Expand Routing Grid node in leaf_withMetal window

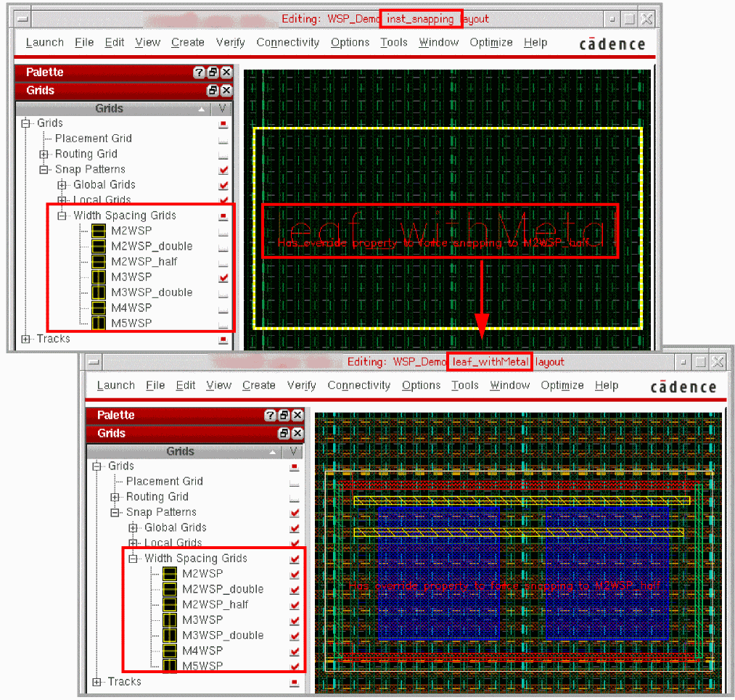click(x=115, y=497)
